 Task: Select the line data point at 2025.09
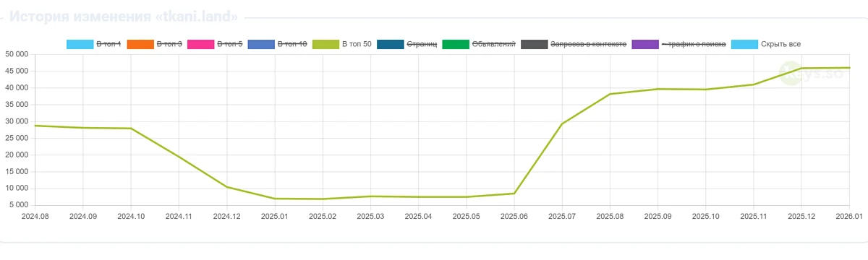click(658, 89)
